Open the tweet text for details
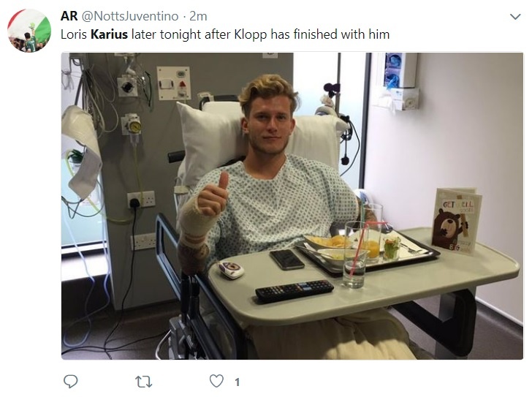 coord(225,34)
